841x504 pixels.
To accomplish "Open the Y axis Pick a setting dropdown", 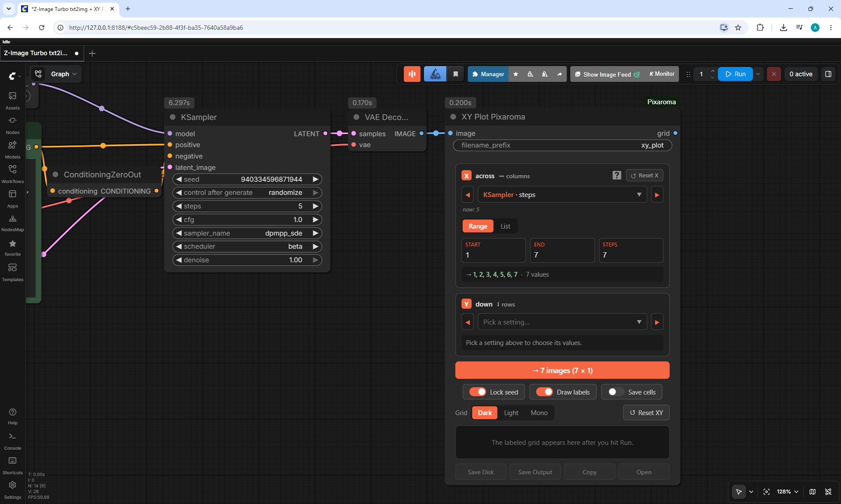I will [x=562, y=322].
